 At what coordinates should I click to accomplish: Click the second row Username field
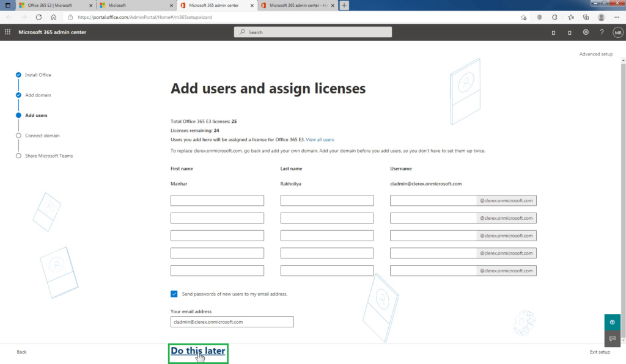click(433, 218)
